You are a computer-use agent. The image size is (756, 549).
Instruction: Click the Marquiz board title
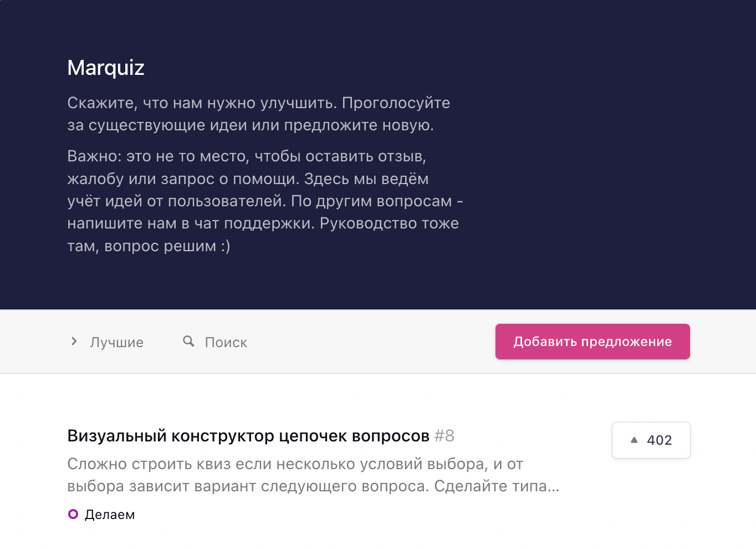click(x=106, y=68)
